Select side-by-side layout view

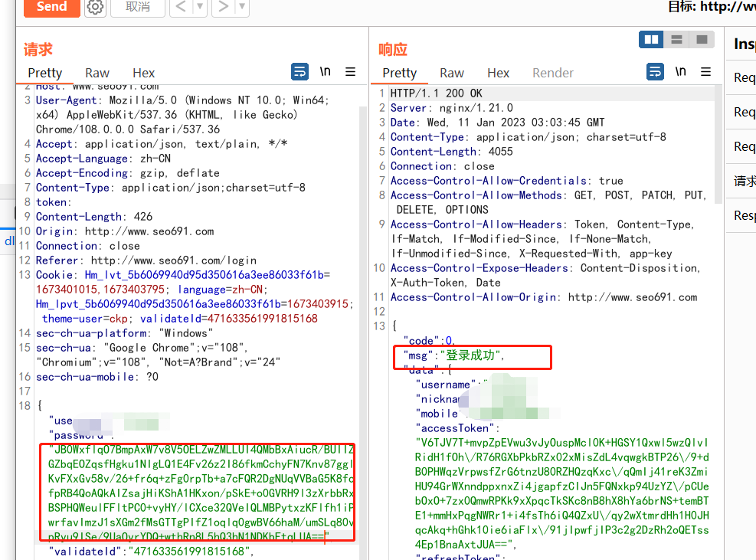651,40
